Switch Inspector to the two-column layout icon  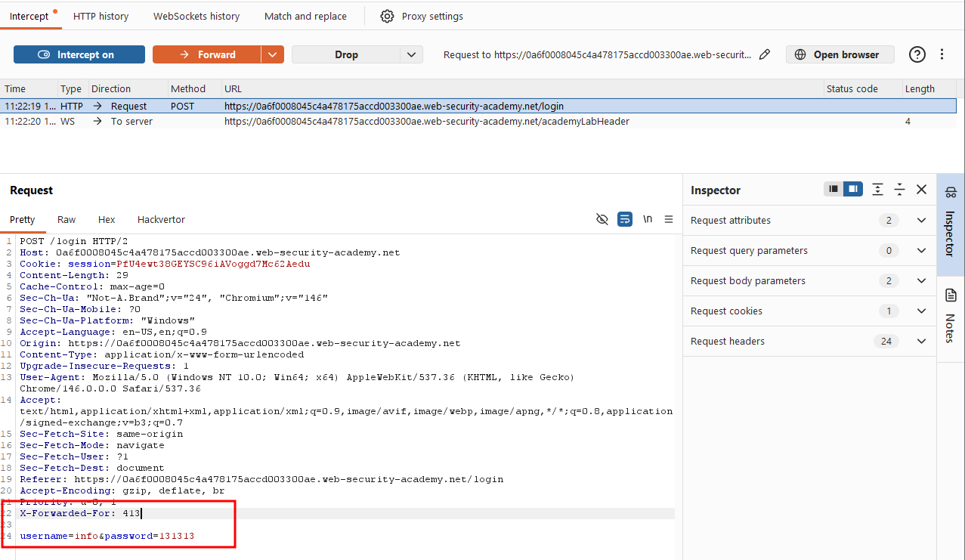[853, 190]
